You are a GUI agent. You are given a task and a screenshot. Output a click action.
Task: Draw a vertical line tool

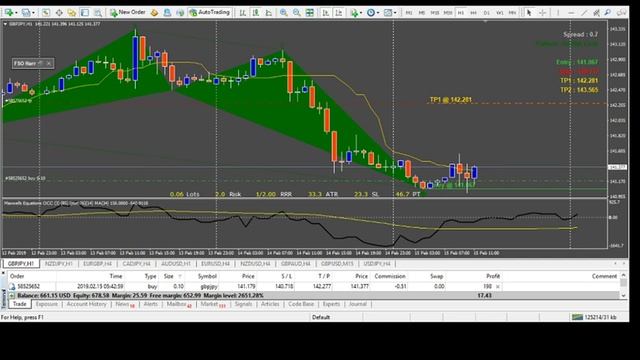[x=558, y=13]
